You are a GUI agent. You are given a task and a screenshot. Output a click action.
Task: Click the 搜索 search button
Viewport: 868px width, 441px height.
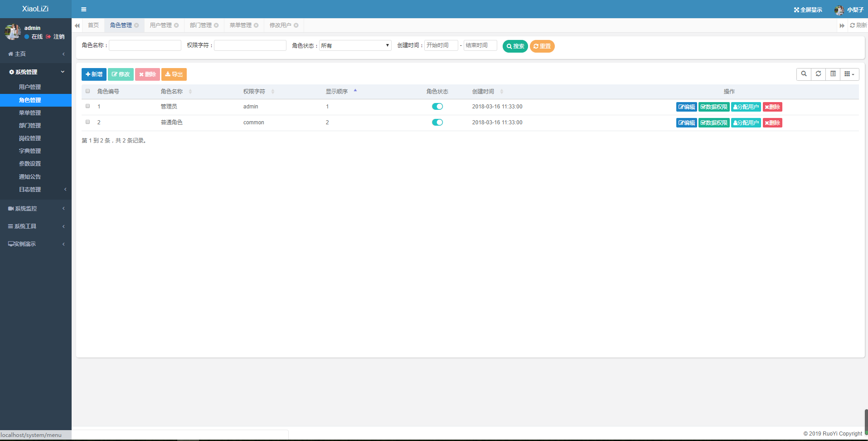[515, 46]
